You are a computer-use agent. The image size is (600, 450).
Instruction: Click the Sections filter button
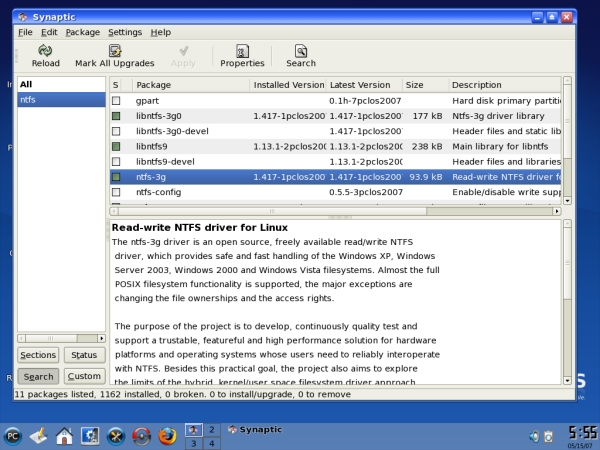[x=38, y=355]
